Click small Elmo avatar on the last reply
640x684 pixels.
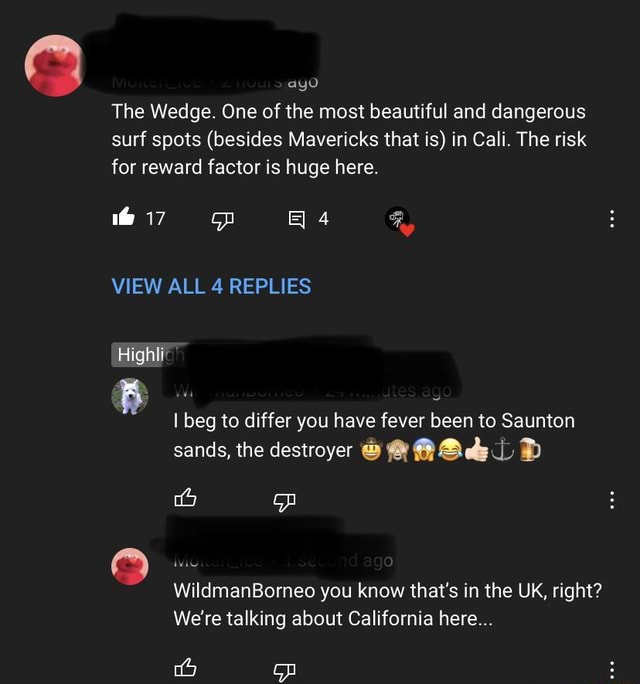point(130,566)
